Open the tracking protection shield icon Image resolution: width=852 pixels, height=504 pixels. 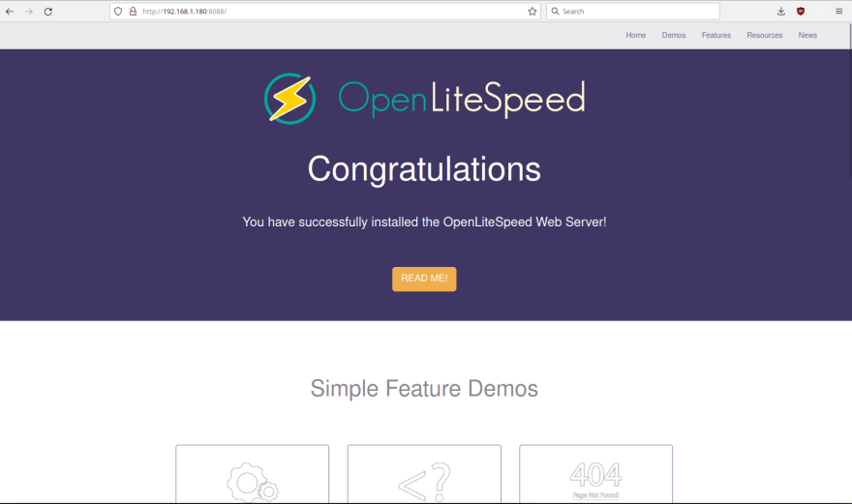tap(118, 12)
